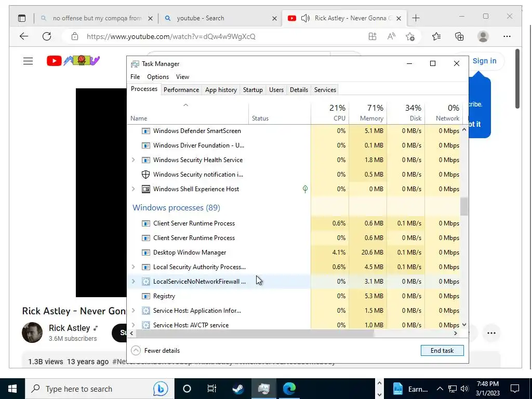Sort processes by Name column header
Viewport: 532px width, 399px height.
(x=188, y=113)
